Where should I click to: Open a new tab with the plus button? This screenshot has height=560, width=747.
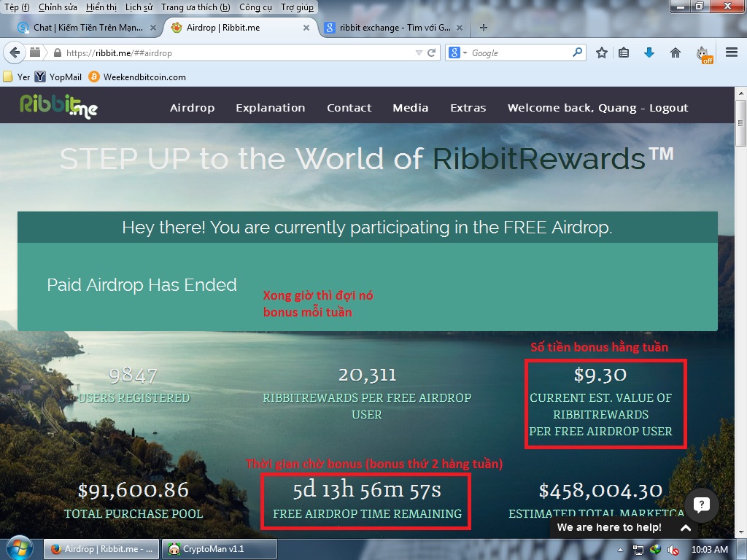point(484,28)
